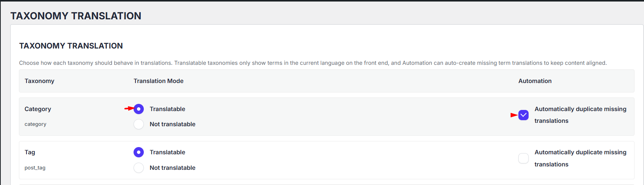The height and width of the screenshot is (185, 644).
Task: Click the Automation column header
Action: (x=535, y=81)
